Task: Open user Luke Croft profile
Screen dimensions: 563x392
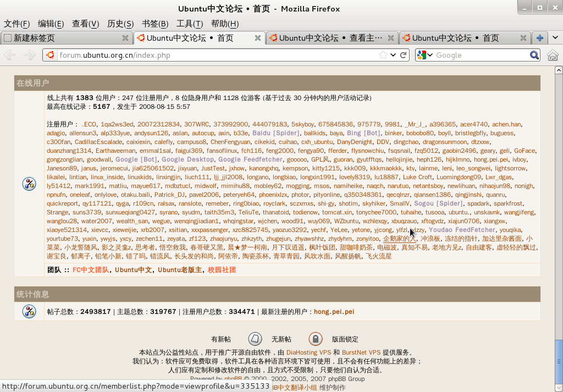Action: [417, 177]
